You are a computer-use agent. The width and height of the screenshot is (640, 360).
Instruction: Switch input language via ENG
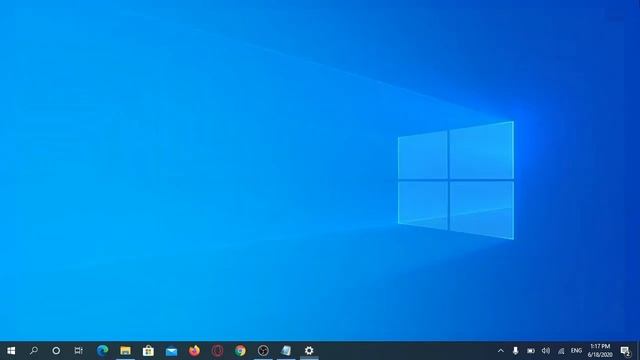(x=576, y=351)
